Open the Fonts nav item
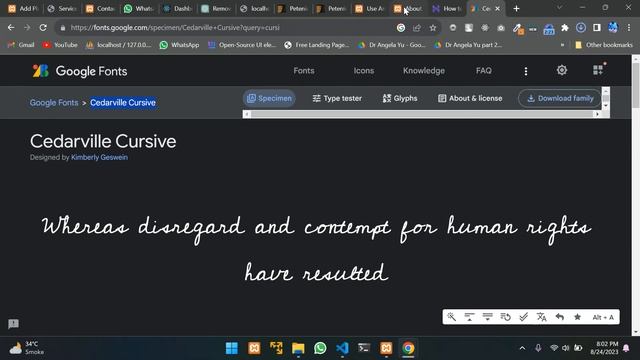Screen dimensions: 640x360 point(304,71)
